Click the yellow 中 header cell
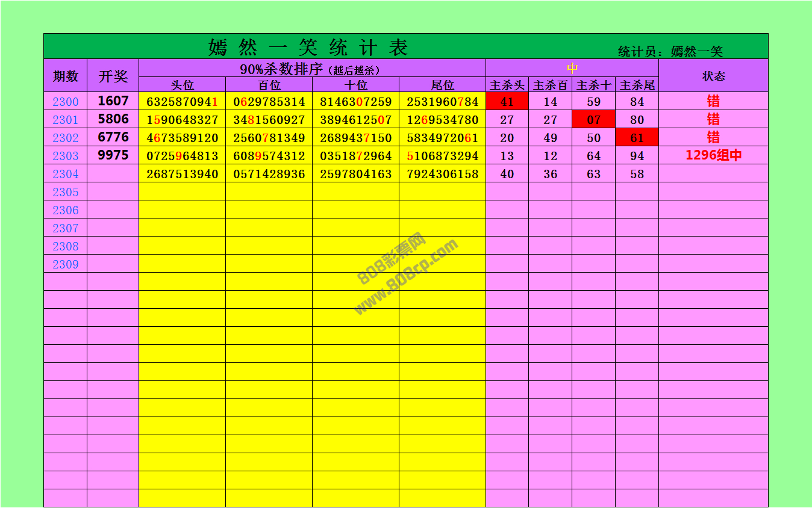 point(572,68)
